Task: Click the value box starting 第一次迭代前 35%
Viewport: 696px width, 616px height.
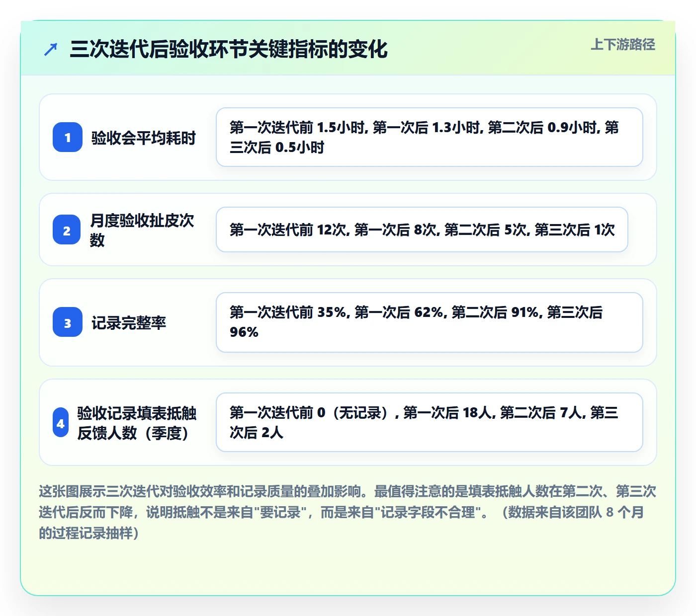Action: (430, 322)
